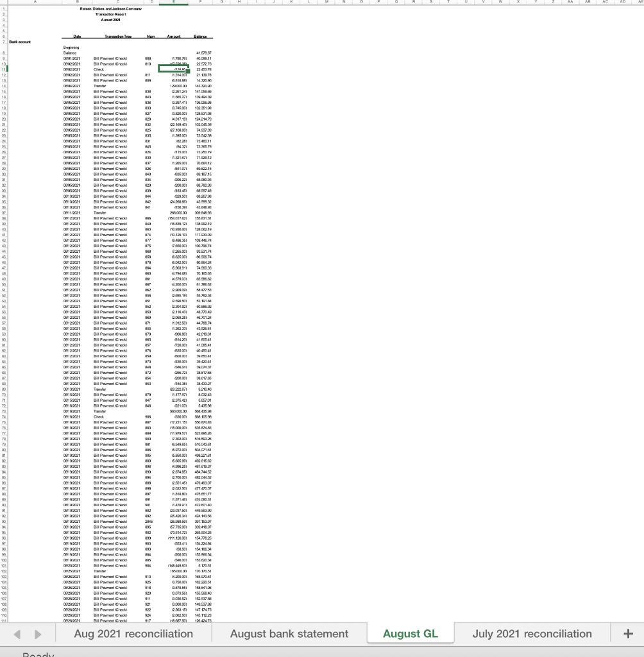Screen dimensions: 644x657
Task: Select the 266,000.00 transfer amount cell
Action: pyautogui.click(x=178, y=213)
